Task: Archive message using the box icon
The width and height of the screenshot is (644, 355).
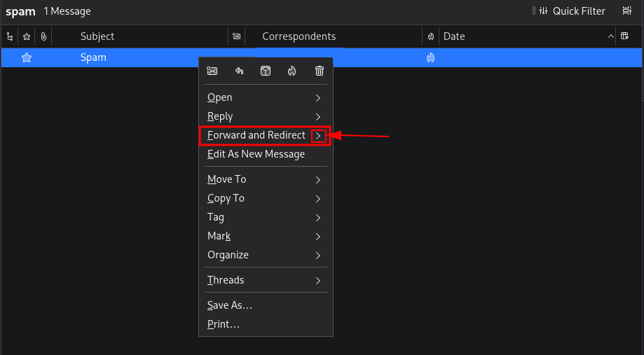Action: 266,71
